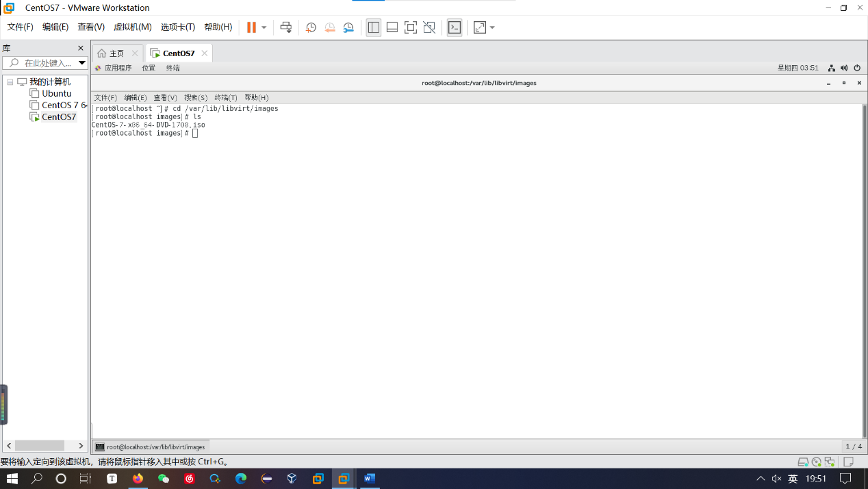Open the terminal 帮助(H) menu
This screenshot has height=489, width=868.
(x=257, y=98)
